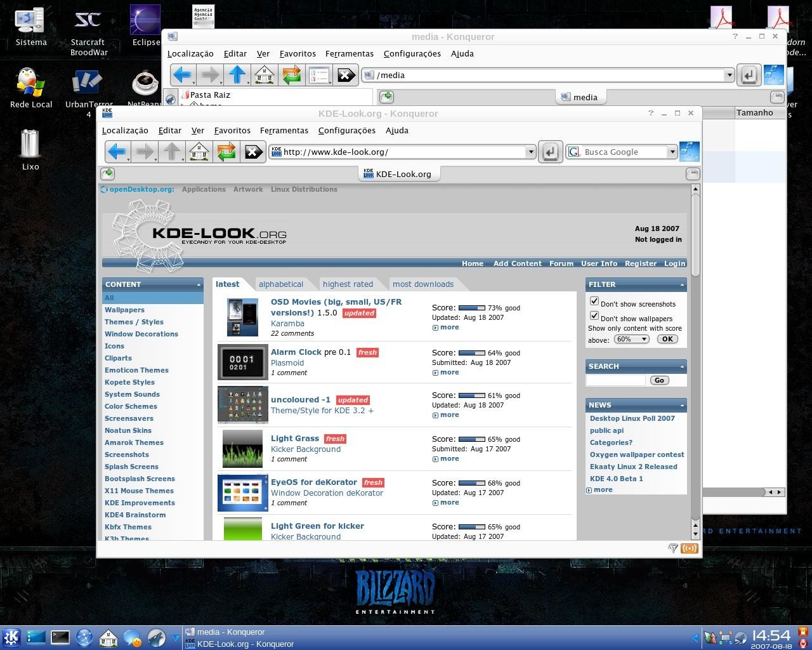Switch to most downloads tab
The width and height of the screenshot is (812, 650).
(423, 284)
